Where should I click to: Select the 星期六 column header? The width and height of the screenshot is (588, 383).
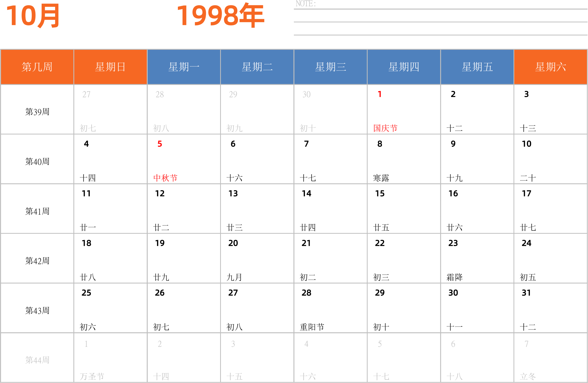click(551, 67)
